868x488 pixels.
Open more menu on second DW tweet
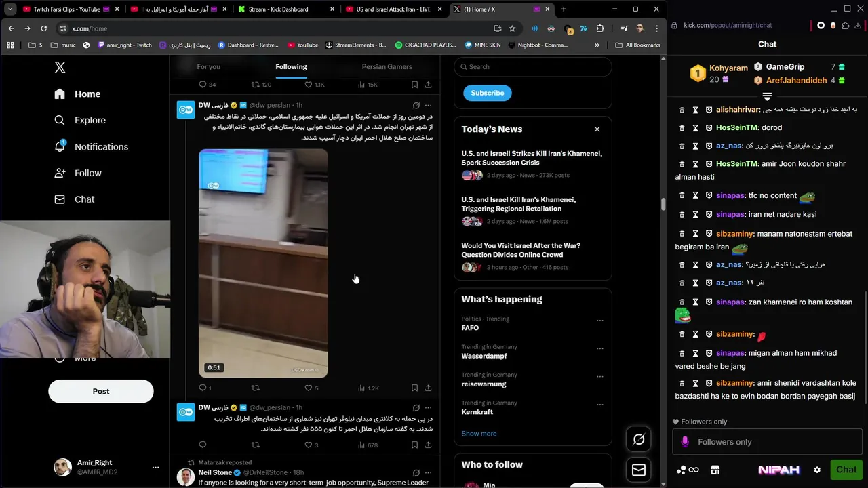(428, 408)
